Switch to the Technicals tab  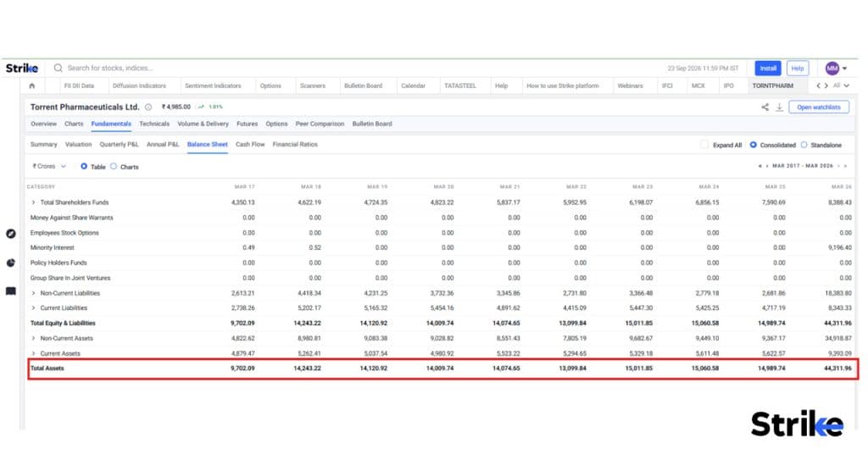click(x=154, y=124)
